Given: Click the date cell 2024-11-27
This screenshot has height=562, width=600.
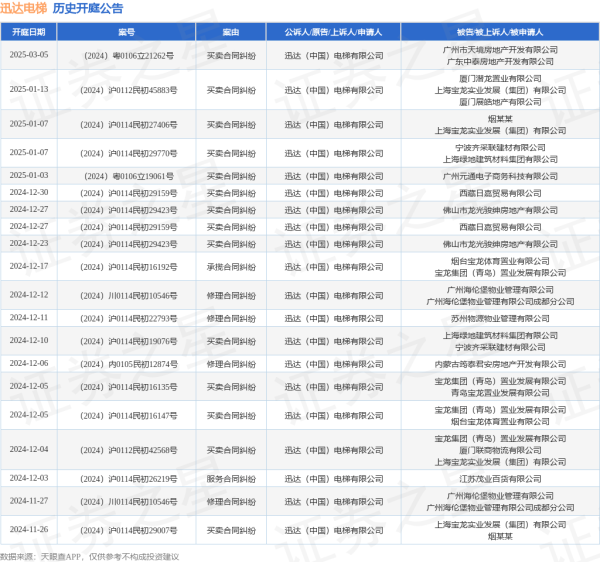Looking at the screenshot, I should point(29,501).
